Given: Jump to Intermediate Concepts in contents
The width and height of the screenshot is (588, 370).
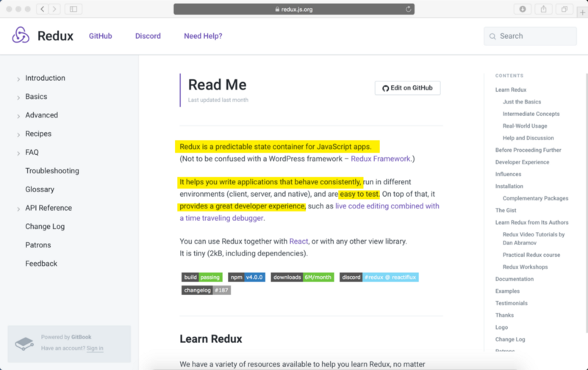Looking at the screenshot, I should 531,114.
